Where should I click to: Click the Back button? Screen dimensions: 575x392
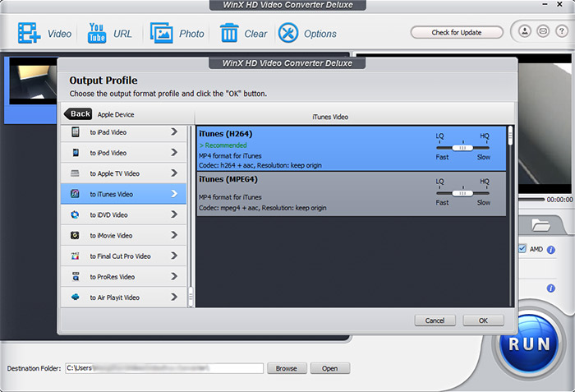tap(78, 113)
